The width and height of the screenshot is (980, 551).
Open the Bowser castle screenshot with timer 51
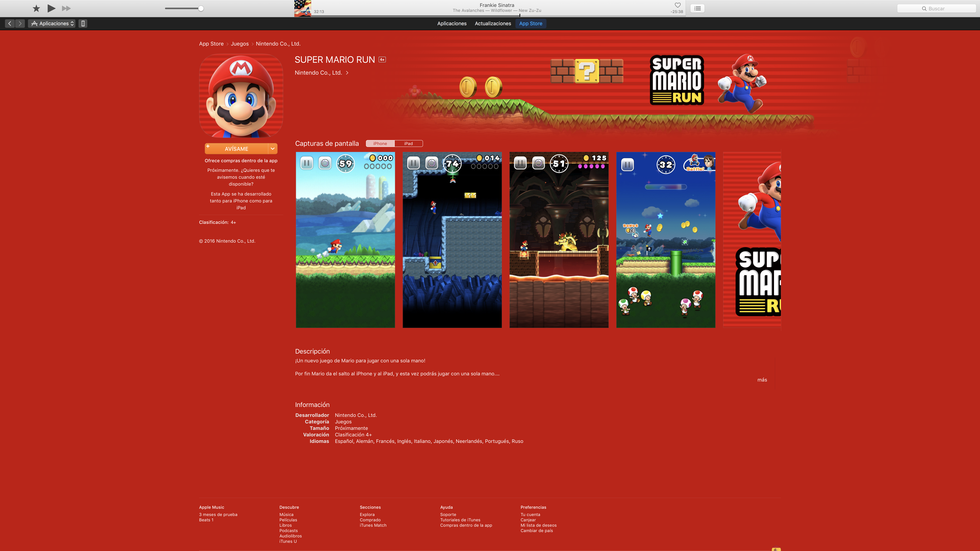[559, 240]
